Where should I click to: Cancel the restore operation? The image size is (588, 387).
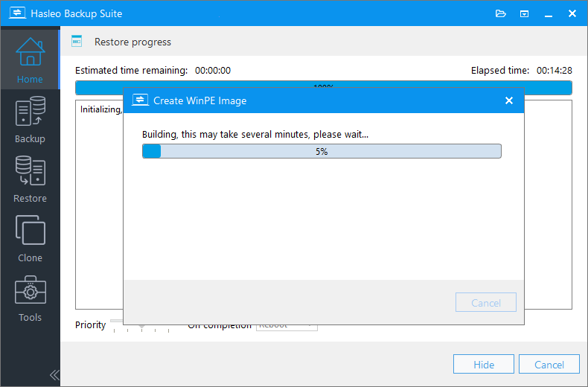click(x=549, y=364)
